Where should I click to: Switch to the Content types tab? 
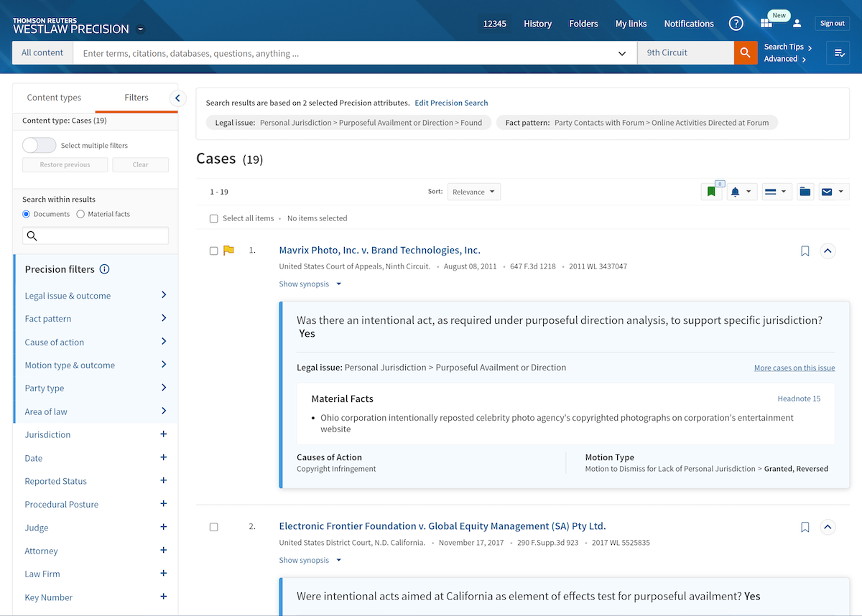(x=54, y=98)
